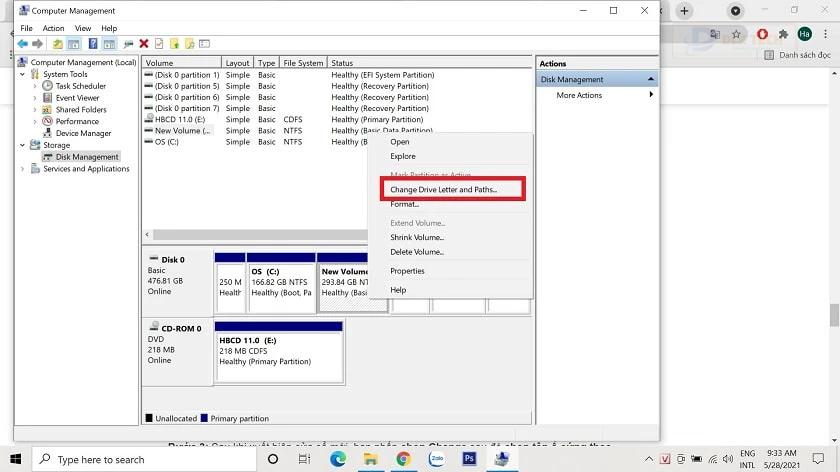
Task: Open the File menu
Action: click(26, 28)
